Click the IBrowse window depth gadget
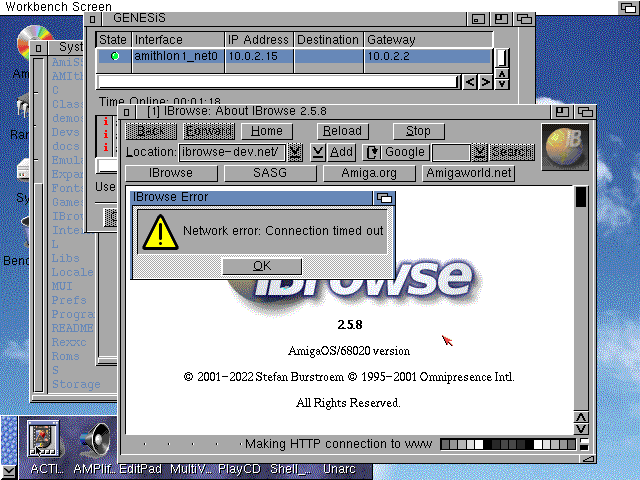The image size is (640, 480). (x=585, y=111)
